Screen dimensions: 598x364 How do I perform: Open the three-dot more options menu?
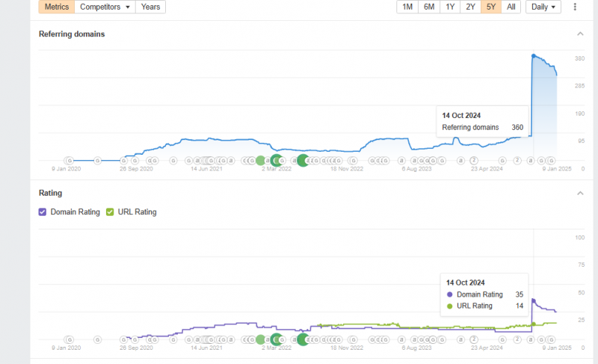tap(575, 7)
